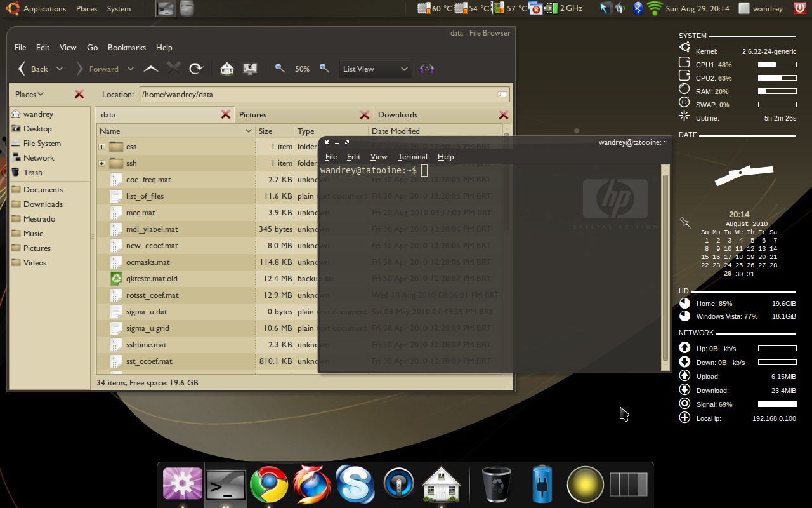
Task: Close the Downloads tab
Action: (x=504, y=114)
